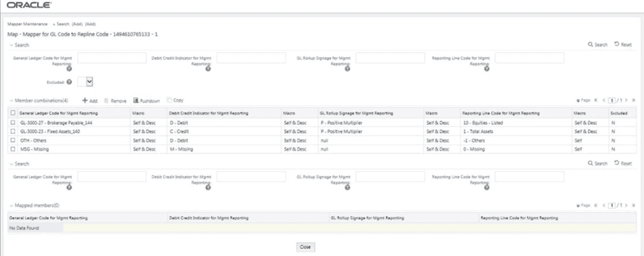
Task: Focus lower General Ledger Code search field
Action: (112, 177)
